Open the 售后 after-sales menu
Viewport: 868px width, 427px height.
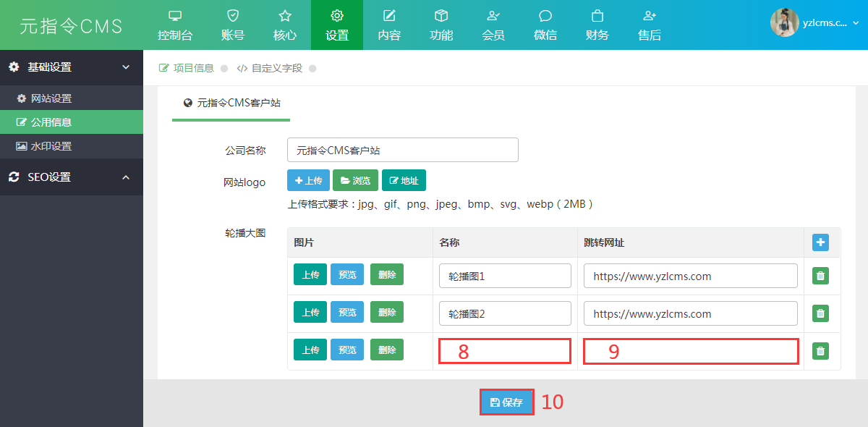tap(650, 25)
